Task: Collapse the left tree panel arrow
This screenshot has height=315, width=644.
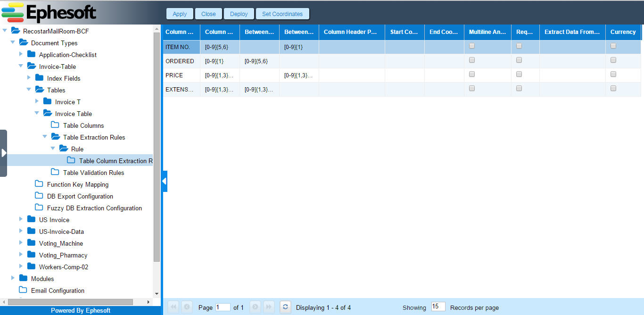Action: click(165, 181)
